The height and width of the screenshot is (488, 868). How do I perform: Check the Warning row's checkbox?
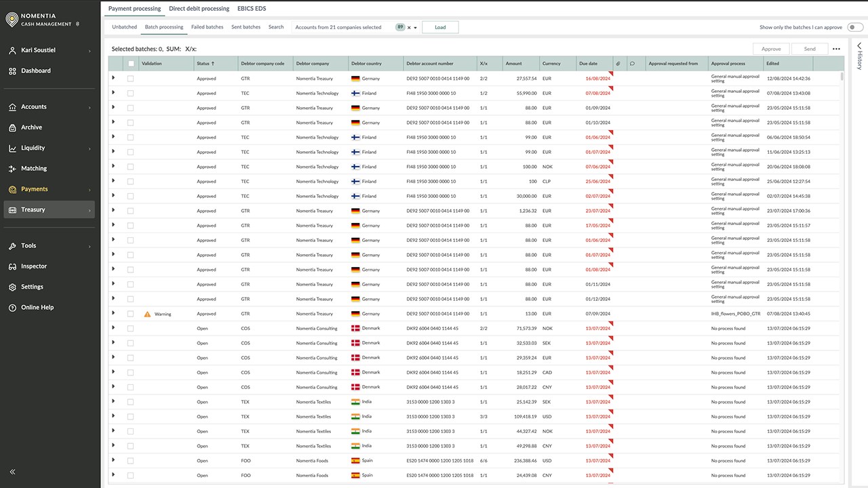click(131, 314)
